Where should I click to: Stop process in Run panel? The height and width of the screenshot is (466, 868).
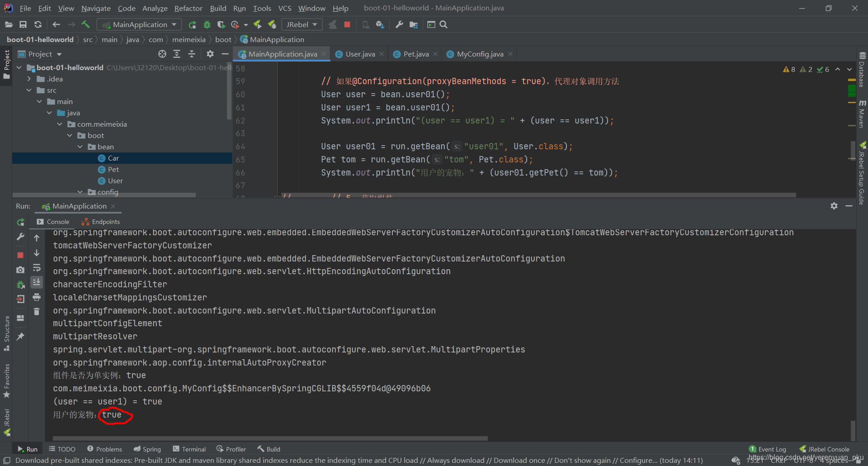[20, 255]
